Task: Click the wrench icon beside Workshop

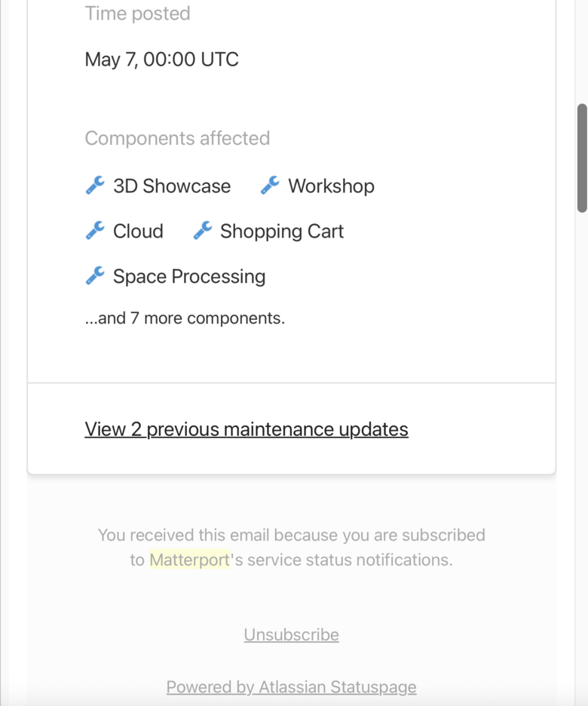Action: coord(270,185)
